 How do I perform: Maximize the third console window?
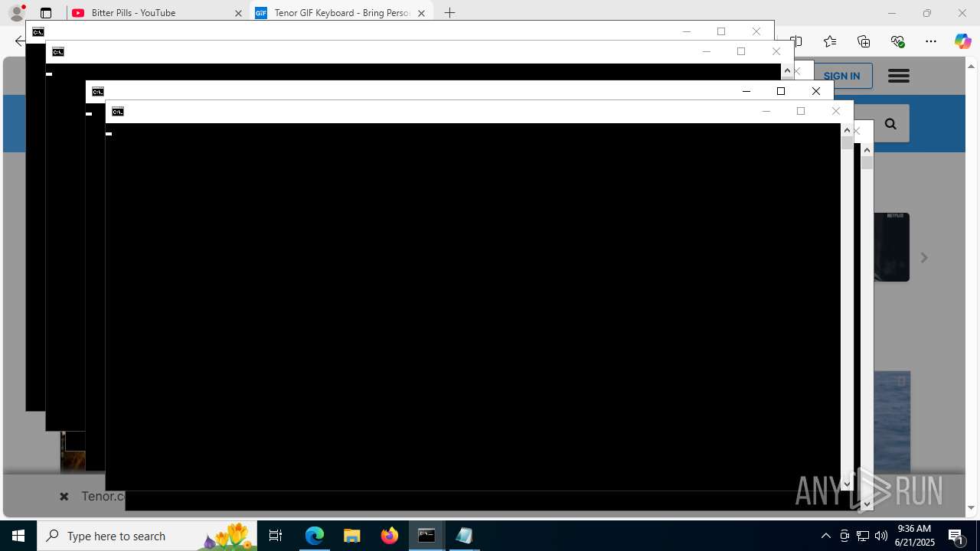(781, 91)
